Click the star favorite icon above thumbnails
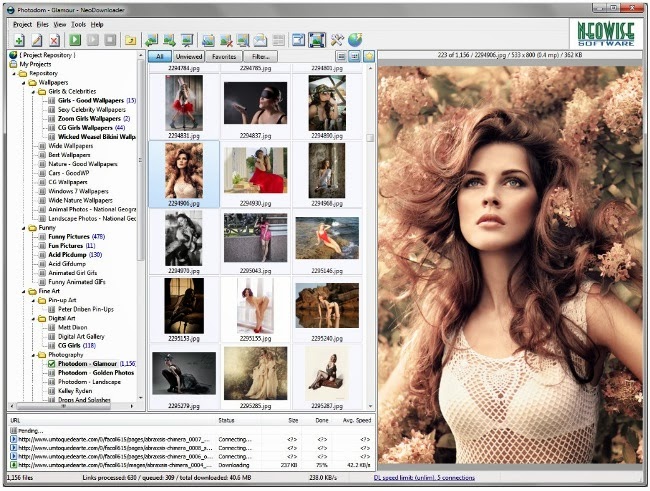 tap(369, 57)
